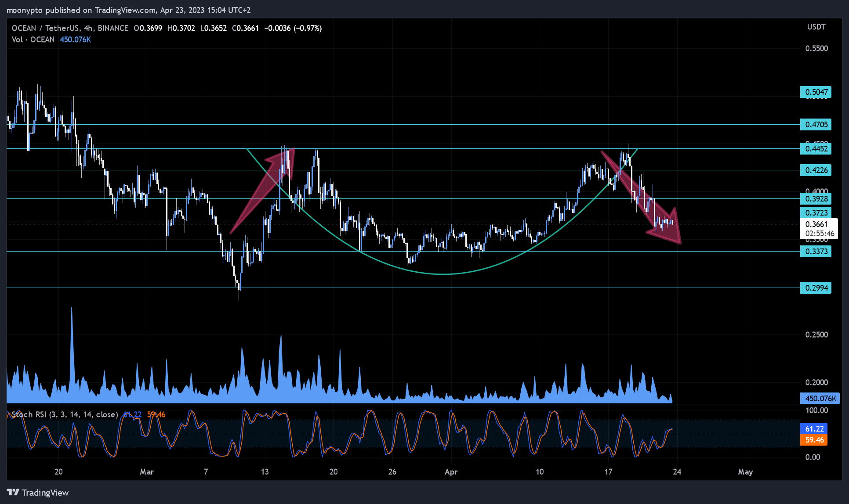The image size is (849, 504).
Task: Click the 20 date before Mar on time axis
Action: [x=58, y=472]
